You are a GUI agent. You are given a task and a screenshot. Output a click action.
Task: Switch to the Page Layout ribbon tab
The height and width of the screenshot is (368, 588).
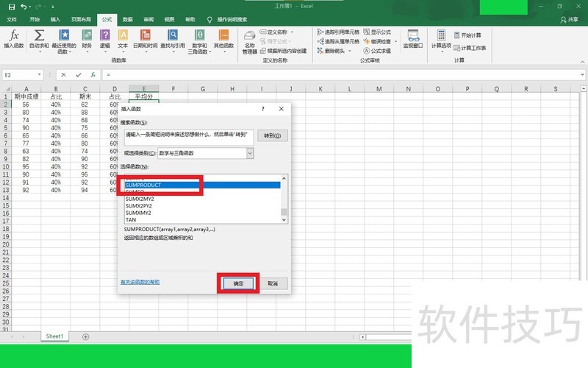[x=81, y=20]
